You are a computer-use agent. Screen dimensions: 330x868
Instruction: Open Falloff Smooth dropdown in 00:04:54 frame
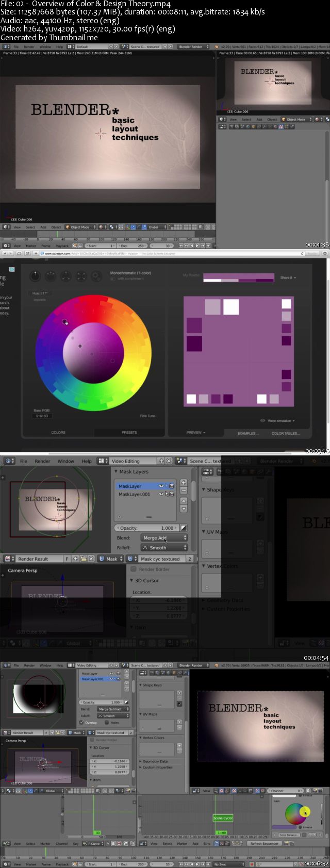point(163,548)
